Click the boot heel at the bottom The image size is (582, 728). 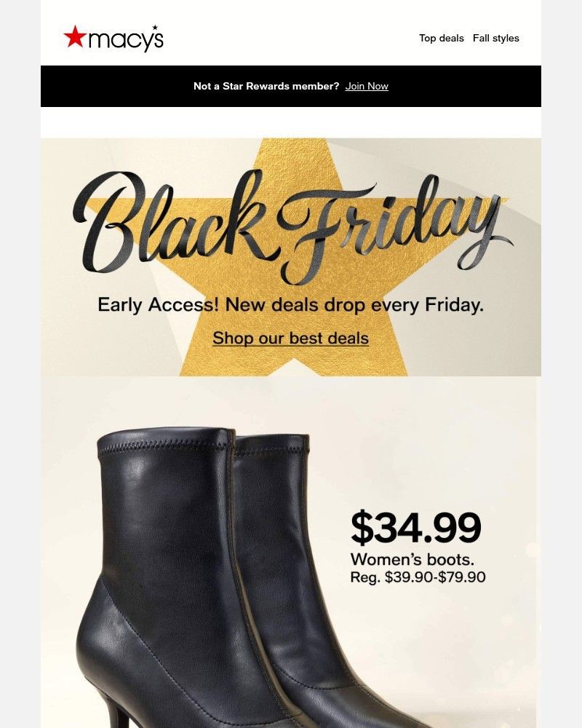116,710
